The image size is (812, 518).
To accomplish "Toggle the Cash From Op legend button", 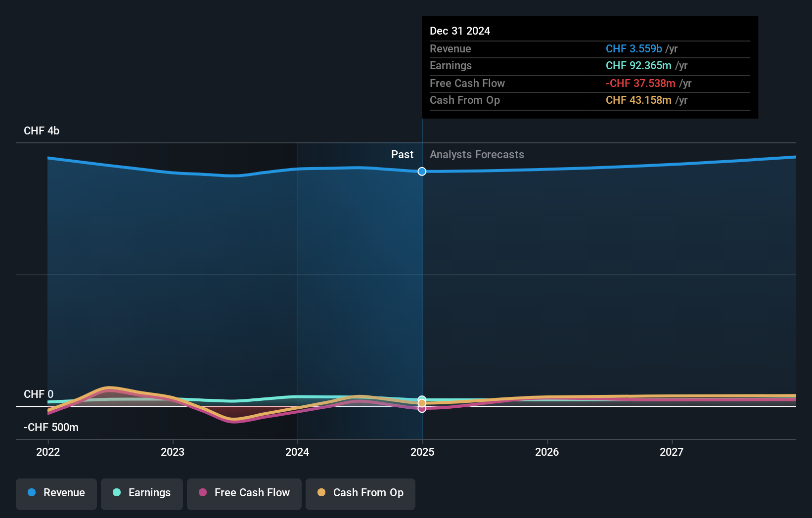I will click(361, 494).
